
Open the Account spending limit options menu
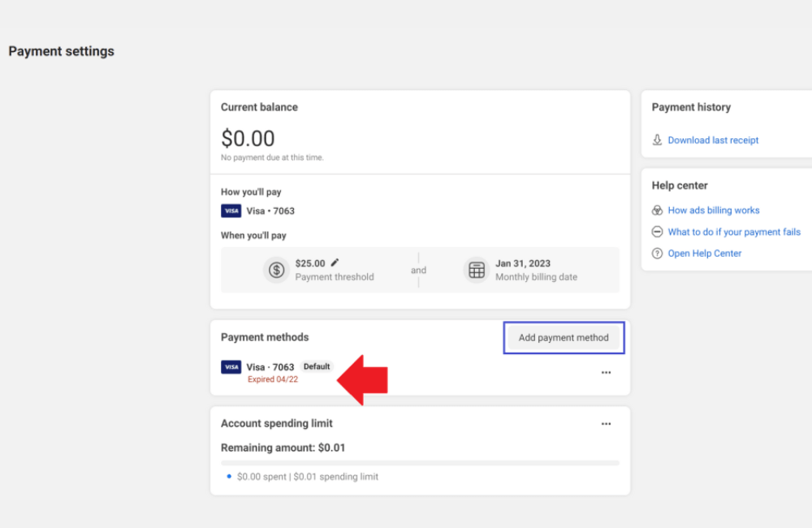(x=606, y=423)
